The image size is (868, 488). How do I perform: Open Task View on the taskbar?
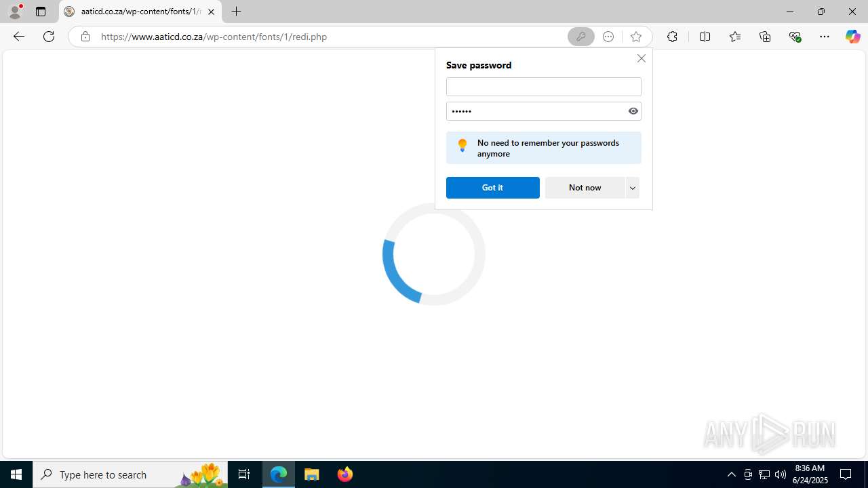point(244,474)
